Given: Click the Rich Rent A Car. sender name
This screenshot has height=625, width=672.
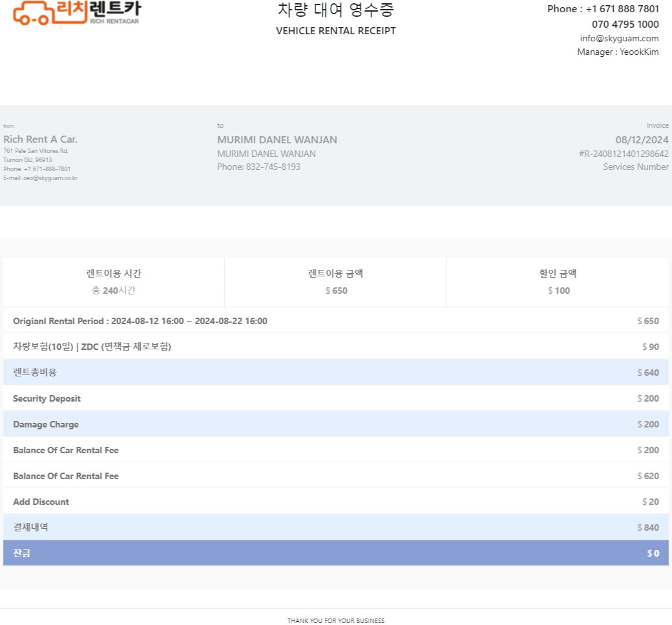Looking at the screenshot, I should click(x=40, y=139).
